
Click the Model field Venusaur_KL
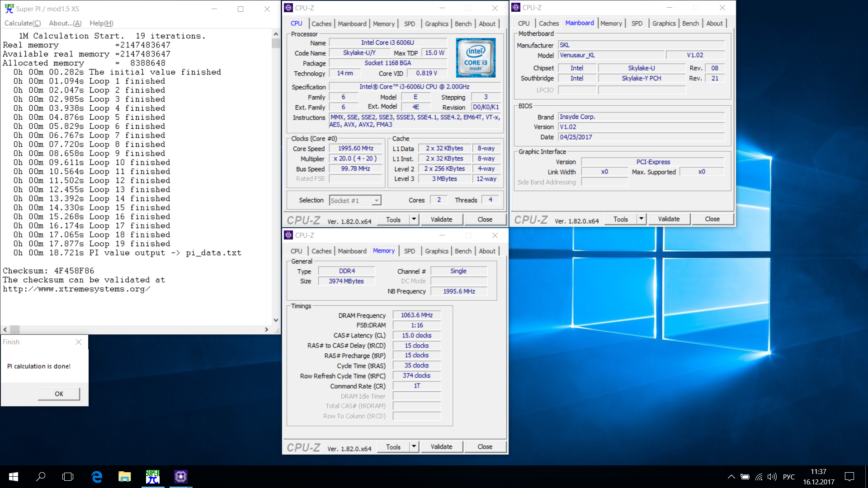tap(611, 55)
